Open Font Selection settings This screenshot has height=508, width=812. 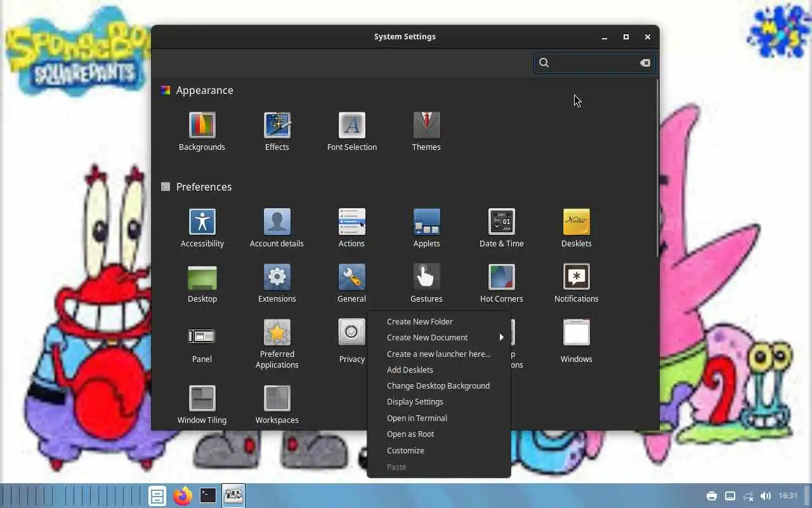[x=352, y=131]
